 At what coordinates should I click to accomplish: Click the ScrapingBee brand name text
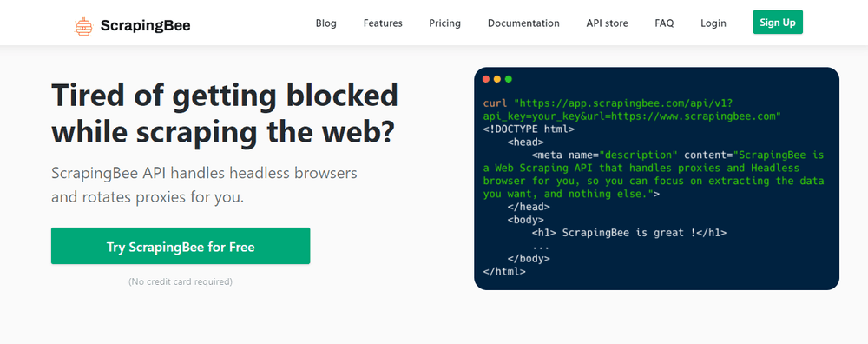coord(146,25)
